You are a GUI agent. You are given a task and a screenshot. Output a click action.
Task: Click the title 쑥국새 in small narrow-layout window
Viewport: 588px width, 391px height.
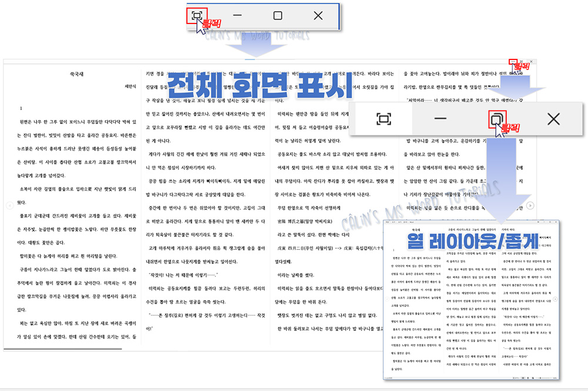pyautogui.click(x=416, y=229)
